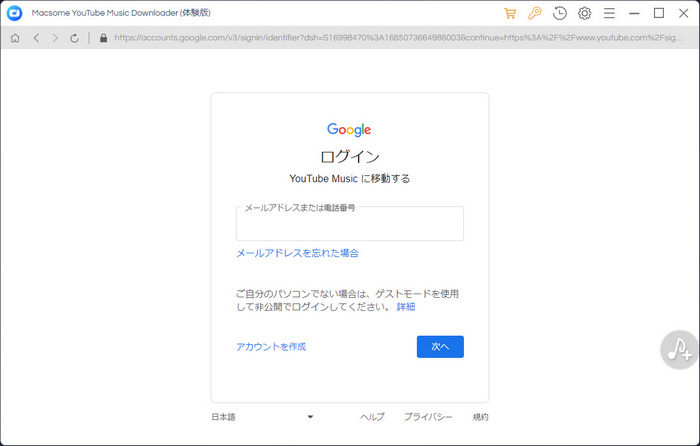Click the key registration icon

pyautogui.click(x=534, y=13)
